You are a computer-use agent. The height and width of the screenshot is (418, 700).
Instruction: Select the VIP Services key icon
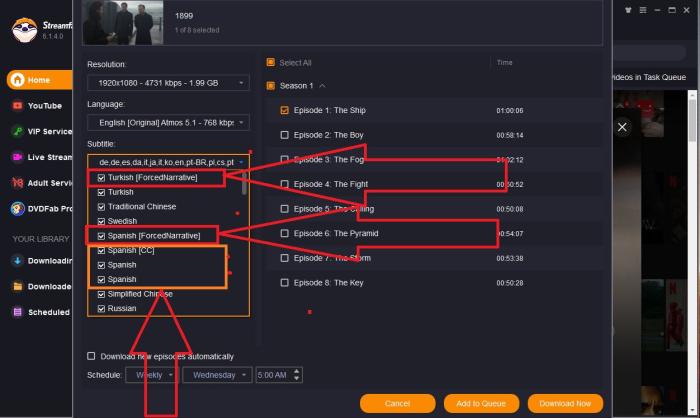18,131
